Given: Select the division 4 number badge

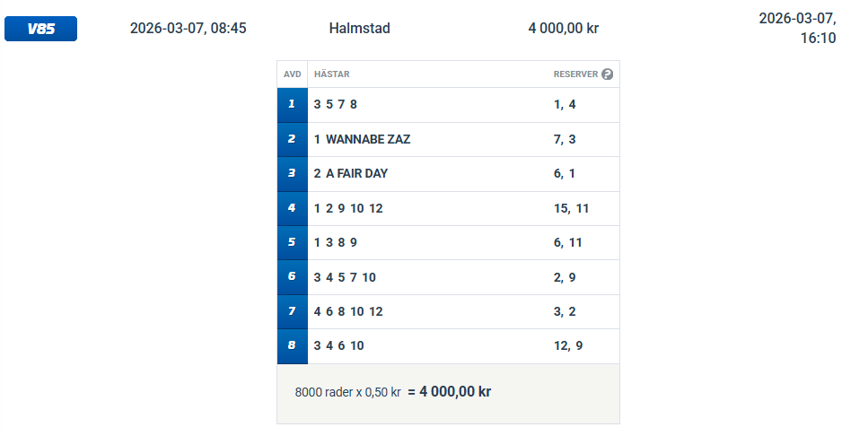Looking at the screenshot, I should (x=292, y=208).
